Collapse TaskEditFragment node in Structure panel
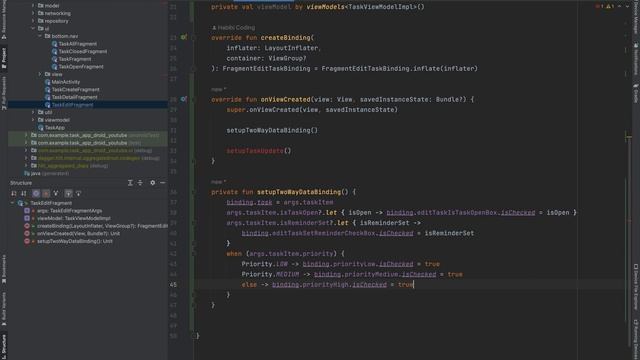The height and width of the screenshot is (360, 640). [x=12, y=203]
